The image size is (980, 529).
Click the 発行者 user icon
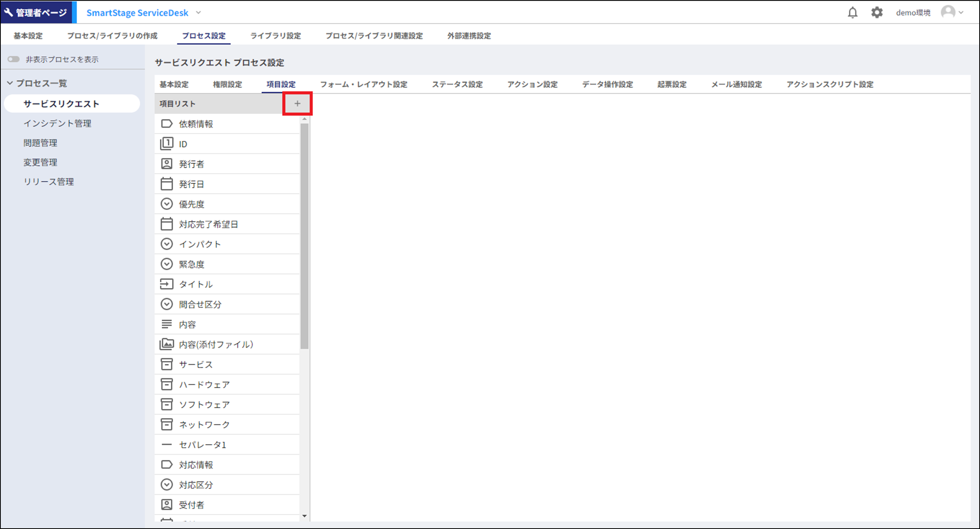(167, 164)
